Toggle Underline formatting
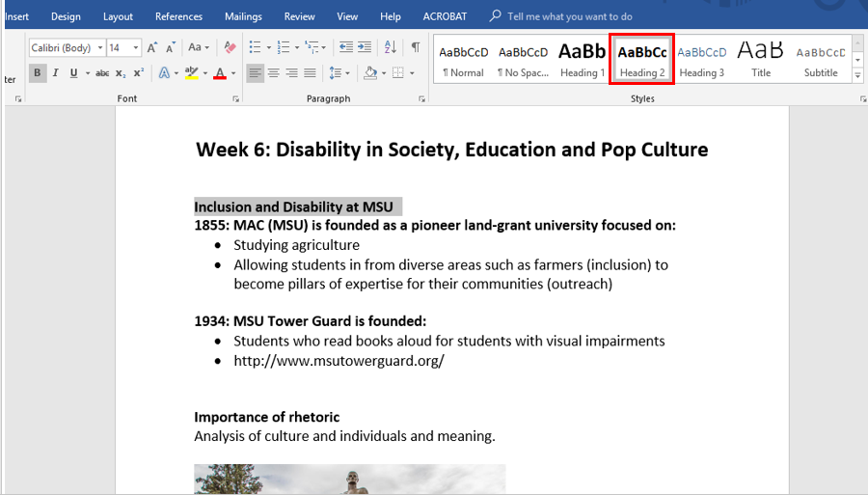 tap(73, 72)
